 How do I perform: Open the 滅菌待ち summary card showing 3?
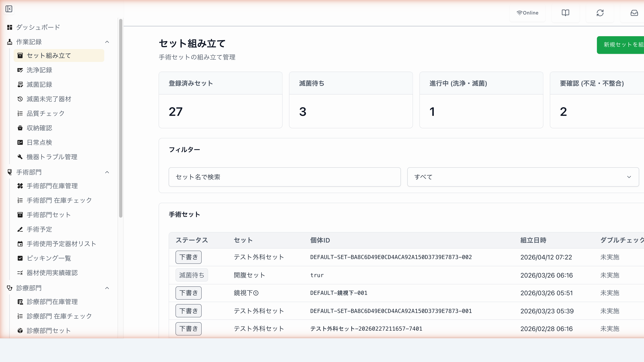click(351, 100)
